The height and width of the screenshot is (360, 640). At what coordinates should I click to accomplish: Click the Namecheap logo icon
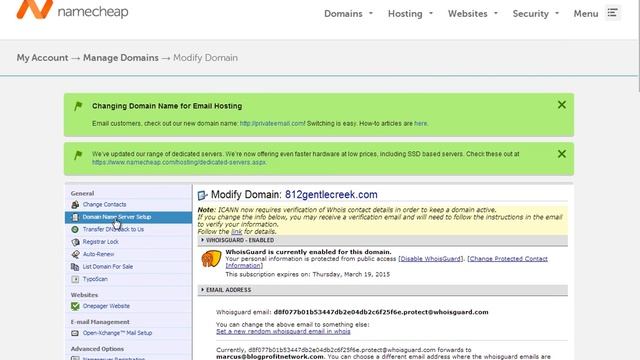[x=34, y=9]
